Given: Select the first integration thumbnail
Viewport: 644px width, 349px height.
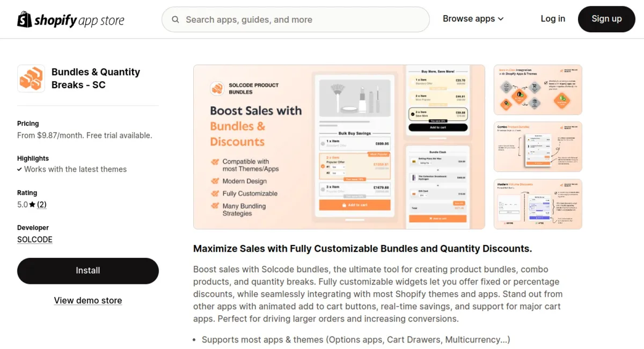Looking at the screenshot, I should (x=538, y=90).
